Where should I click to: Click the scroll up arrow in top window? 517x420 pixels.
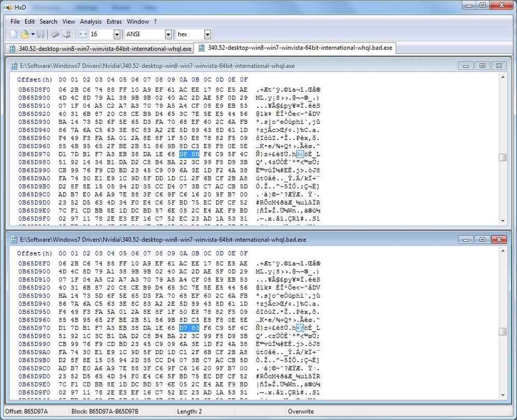tap(503, 77)
